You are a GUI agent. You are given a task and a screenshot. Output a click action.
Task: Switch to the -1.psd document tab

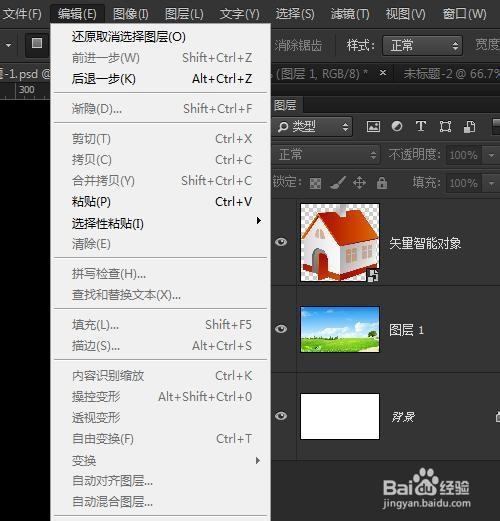25,74
